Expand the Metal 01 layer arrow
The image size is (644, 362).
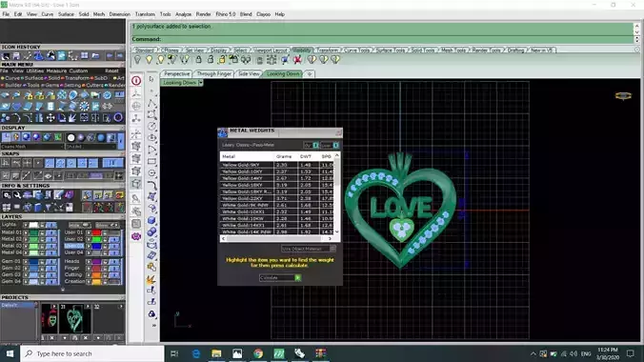click(x=26, y=232)
